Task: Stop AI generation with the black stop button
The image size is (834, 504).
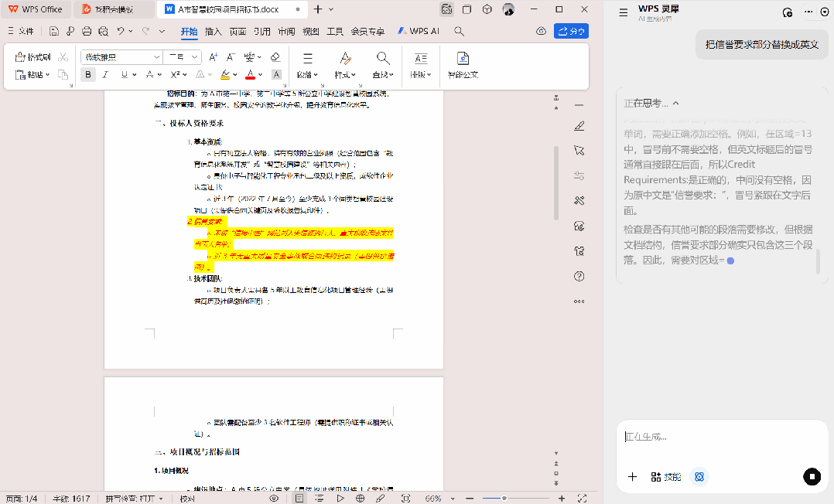Action: tap(811, 476)
